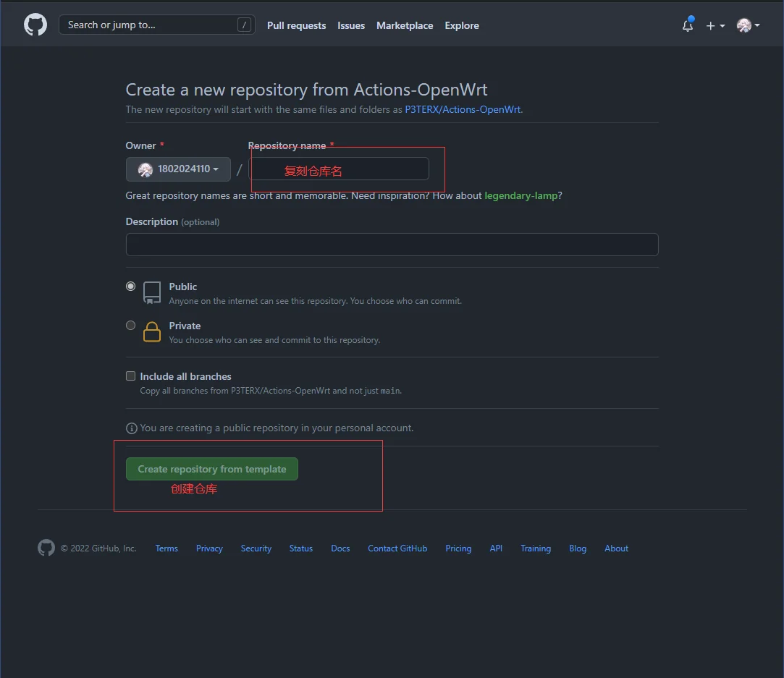Click the footer GitHub logo
This screenshot has height=678, width=784.
(x=46, y=548)
